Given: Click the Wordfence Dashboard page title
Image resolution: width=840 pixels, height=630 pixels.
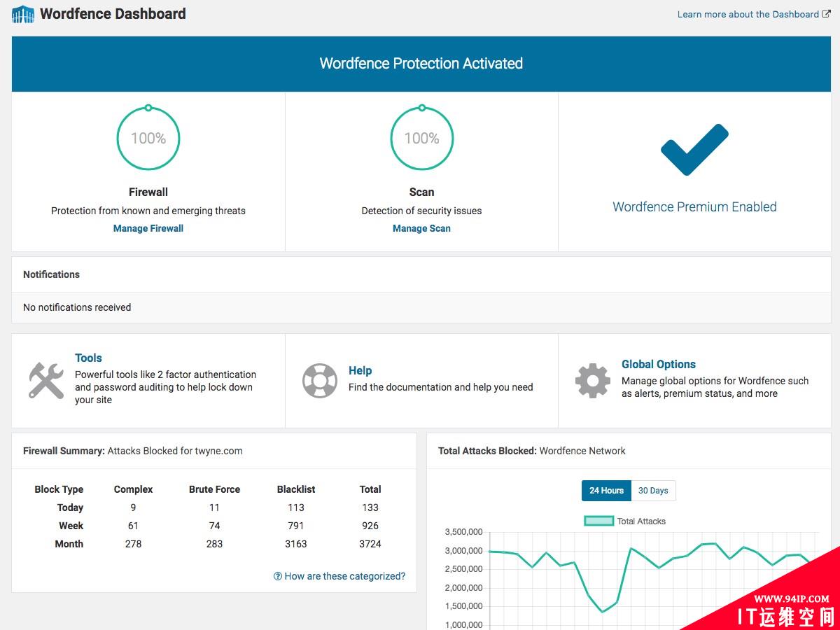Looking at the screenshot, I should (113, 13).
